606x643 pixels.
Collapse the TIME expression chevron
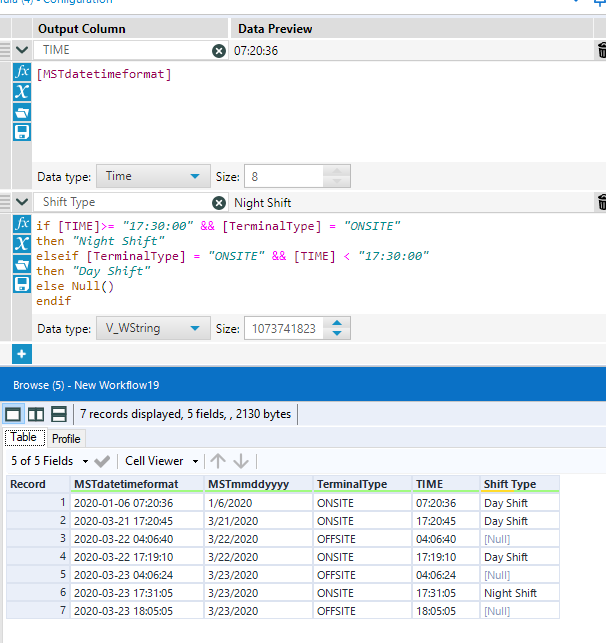[x=22, y=50]
